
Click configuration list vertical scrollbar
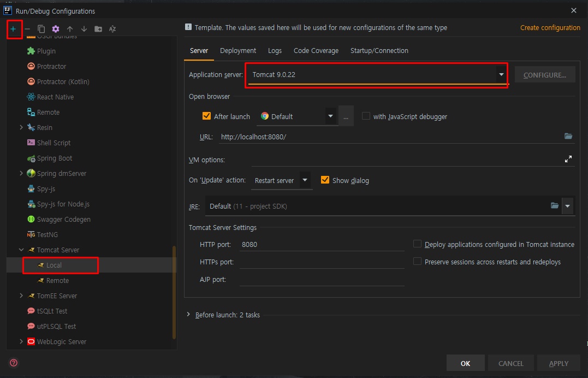174,292
